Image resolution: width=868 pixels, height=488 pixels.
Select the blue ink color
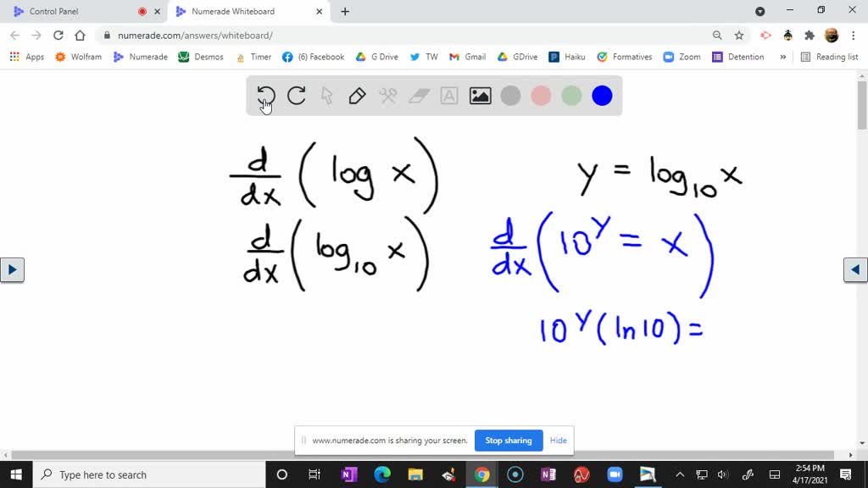602,96
